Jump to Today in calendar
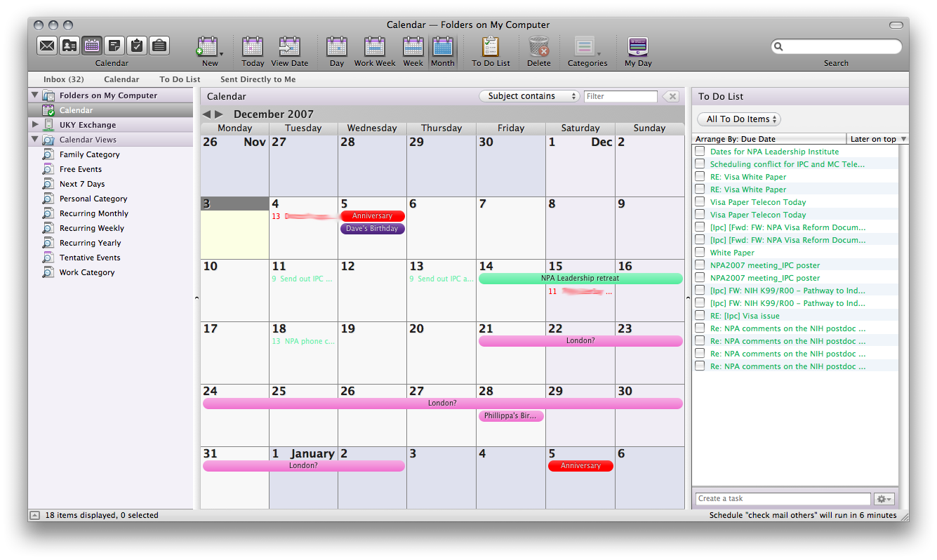 click(x=253, y=51)
